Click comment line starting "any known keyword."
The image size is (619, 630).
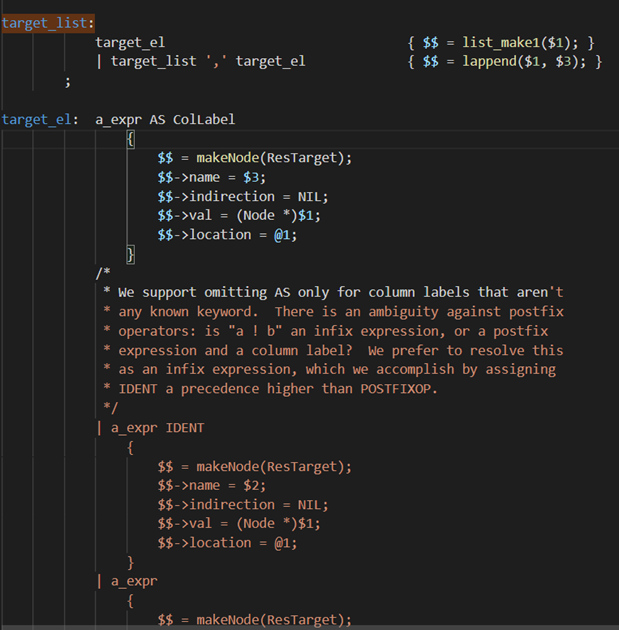click(x=333, y=312)
